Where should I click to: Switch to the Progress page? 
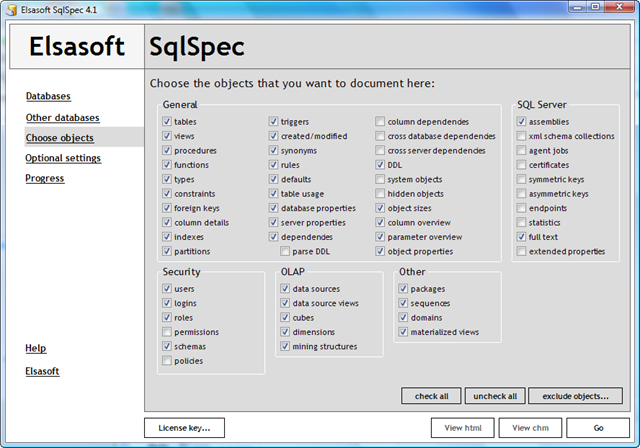point(44,178)
